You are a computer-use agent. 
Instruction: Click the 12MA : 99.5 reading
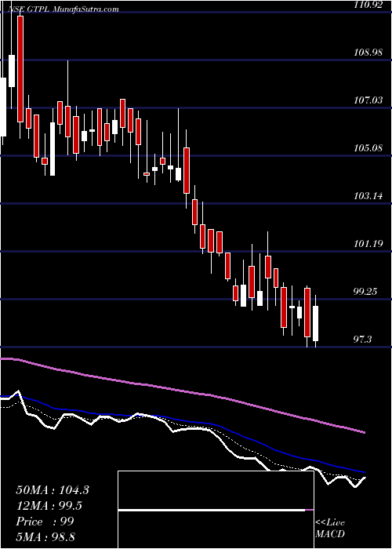tap(49, 506)
